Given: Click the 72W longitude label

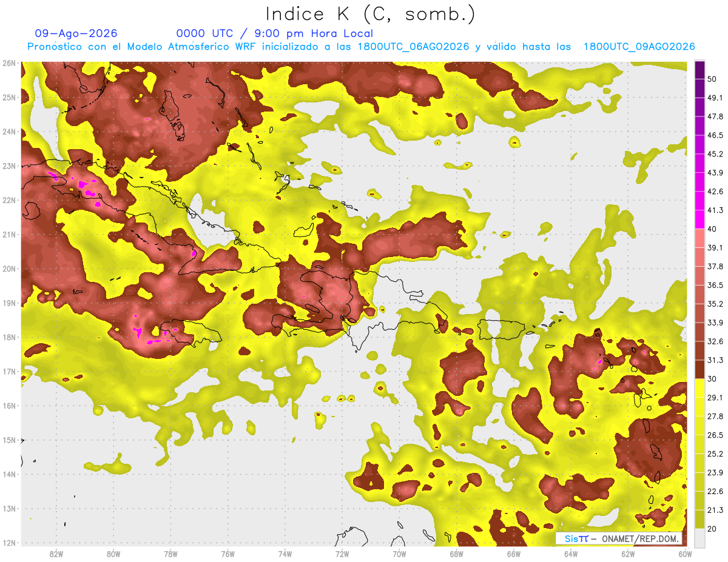Looking at the screenshot, I should tap(342, 554).
